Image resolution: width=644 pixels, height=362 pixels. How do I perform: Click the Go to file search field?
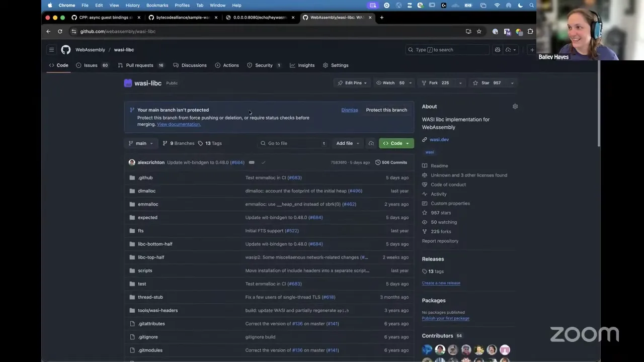(293, 143)
